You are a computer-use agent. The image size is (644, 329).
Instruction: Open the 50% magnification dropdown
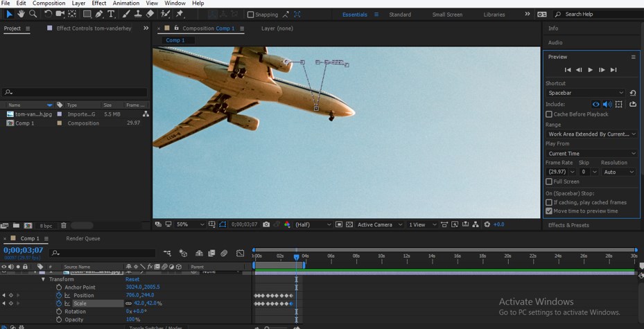[190, 224]
